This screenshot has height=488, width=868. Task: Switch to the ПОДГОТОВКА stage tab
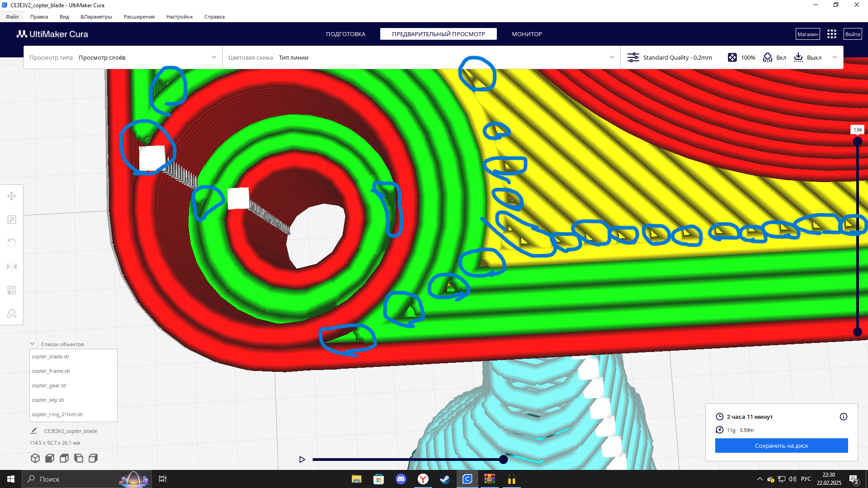pos(345,34)
